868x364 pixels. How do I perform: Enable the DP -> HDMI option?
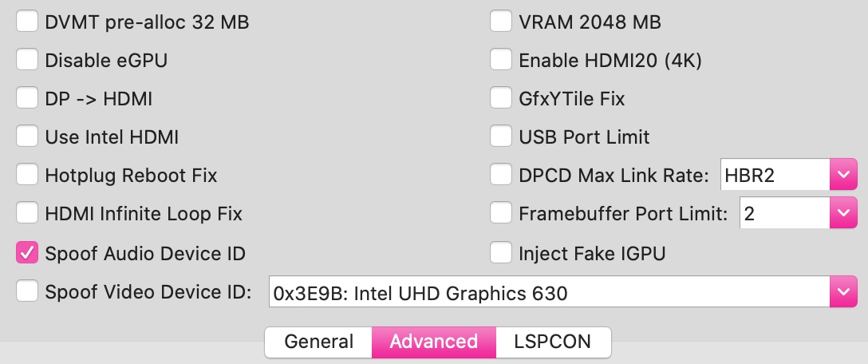27,97
